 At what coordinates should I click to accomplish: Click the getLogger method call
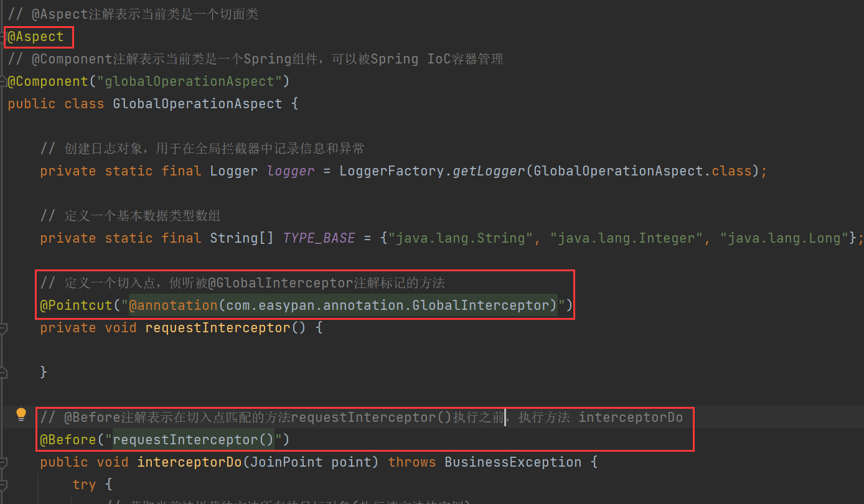click(489, 171)
